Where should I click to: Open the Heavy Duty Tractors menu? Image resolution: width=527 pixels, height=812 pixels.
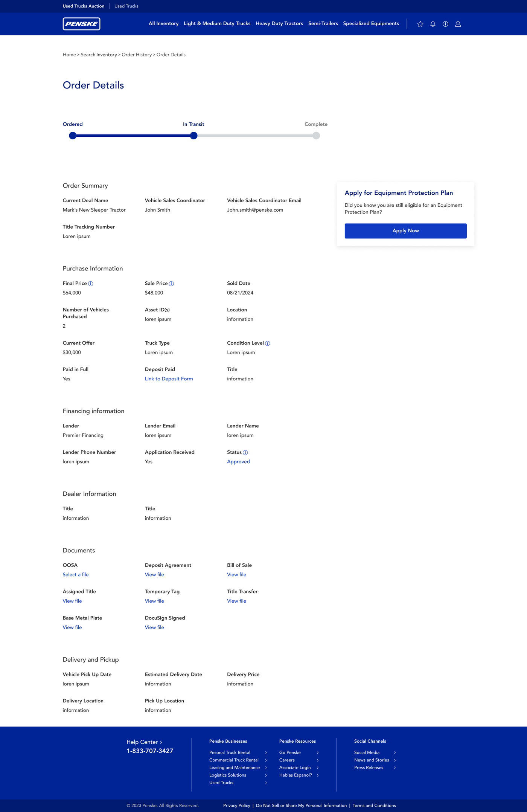279,23
